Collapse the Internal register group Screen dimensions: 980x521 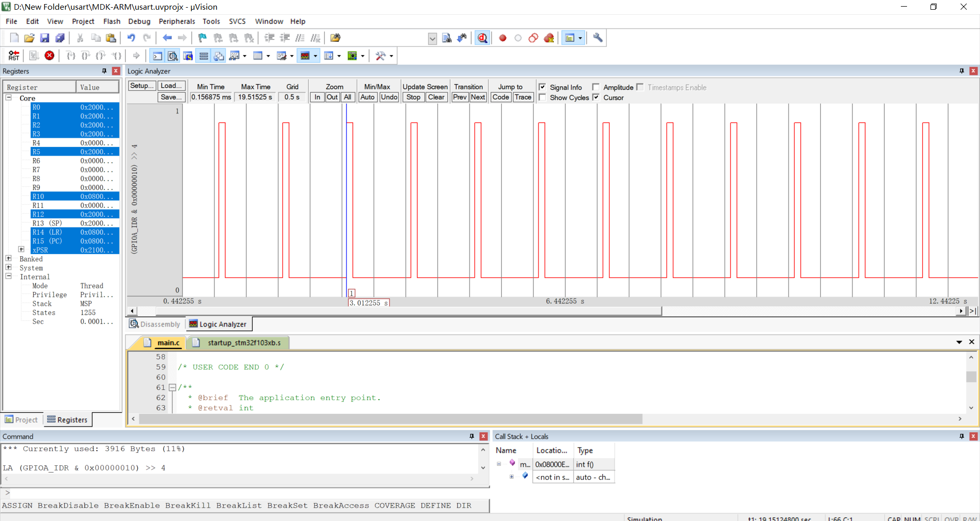(9, 276)
